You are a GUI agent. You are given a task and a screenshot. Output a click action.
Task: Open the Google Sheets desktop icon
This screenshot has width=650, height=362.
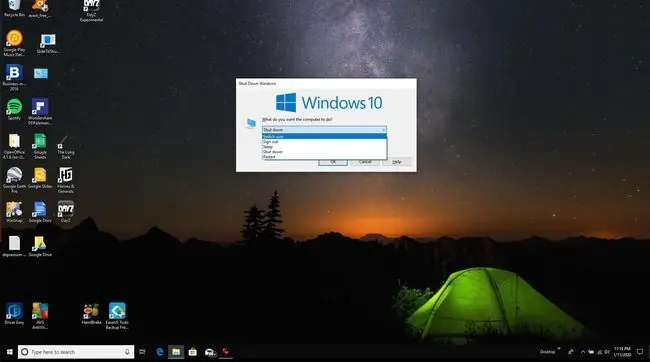tap(40, 146)
